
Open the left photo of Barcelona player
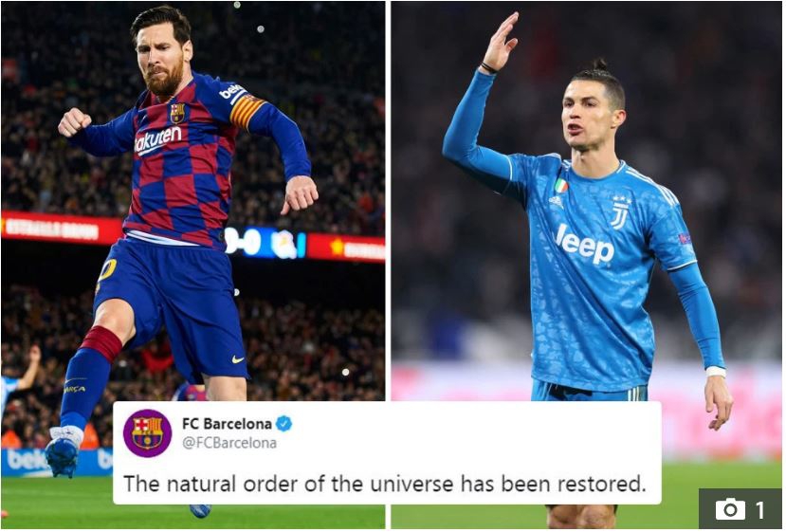point(193,200)
